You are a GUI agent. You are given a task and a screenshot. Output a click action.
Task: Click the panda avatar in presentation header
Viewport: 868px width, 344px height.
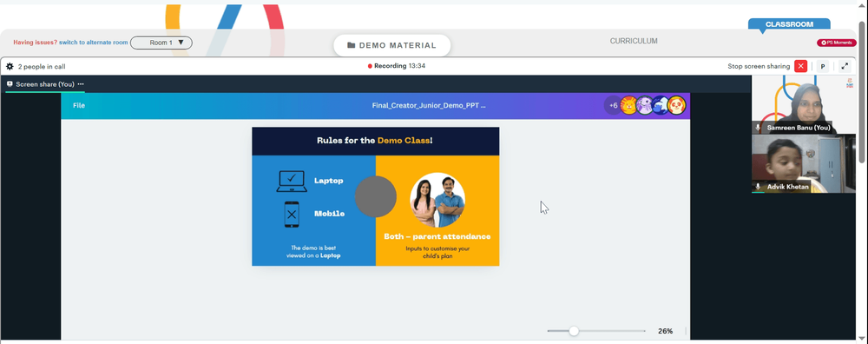[676, 105]
